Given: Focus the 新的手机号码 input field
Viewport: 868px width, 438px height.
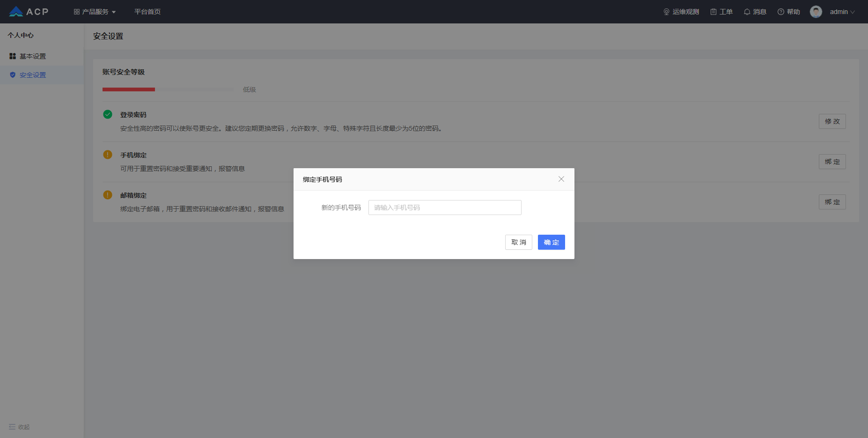Looking at the screenshot, I should (445, 208).
